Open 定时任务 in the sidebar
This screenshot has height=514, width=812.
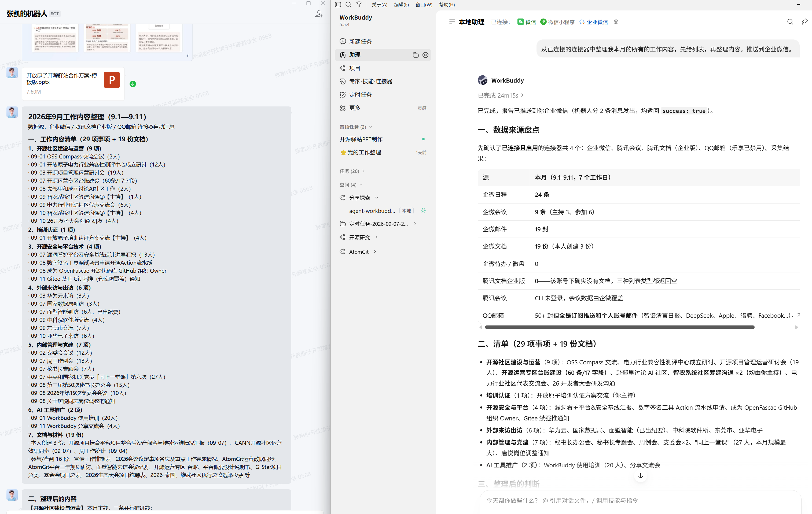click(x=383, y=95)
